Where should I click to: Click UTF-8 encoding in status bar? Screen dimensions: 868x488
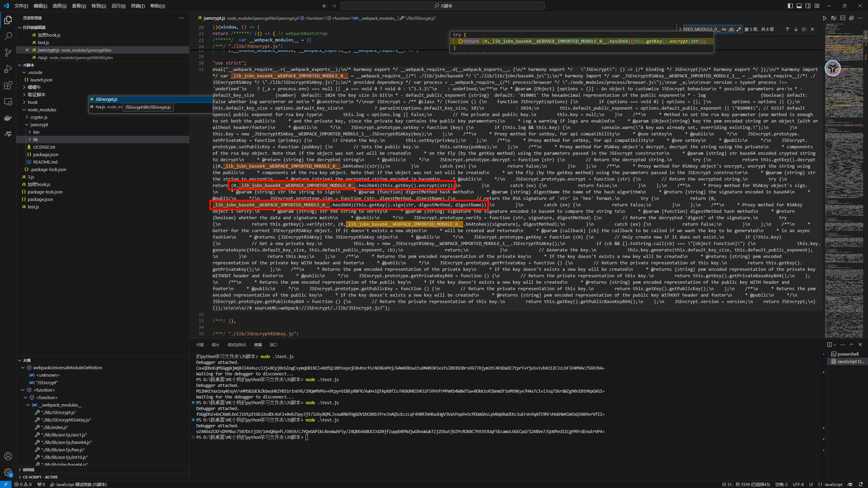tap(798, 484)
